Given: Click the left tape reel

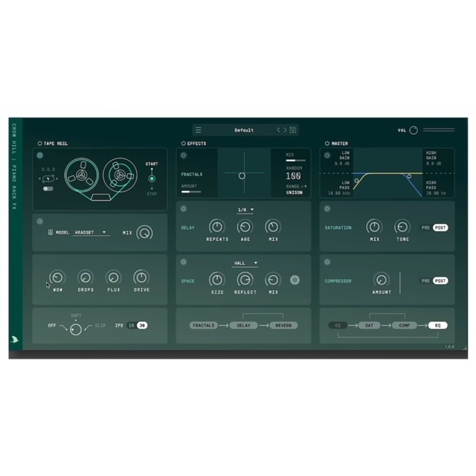Looking at the screenshot, I should [81, 175].
